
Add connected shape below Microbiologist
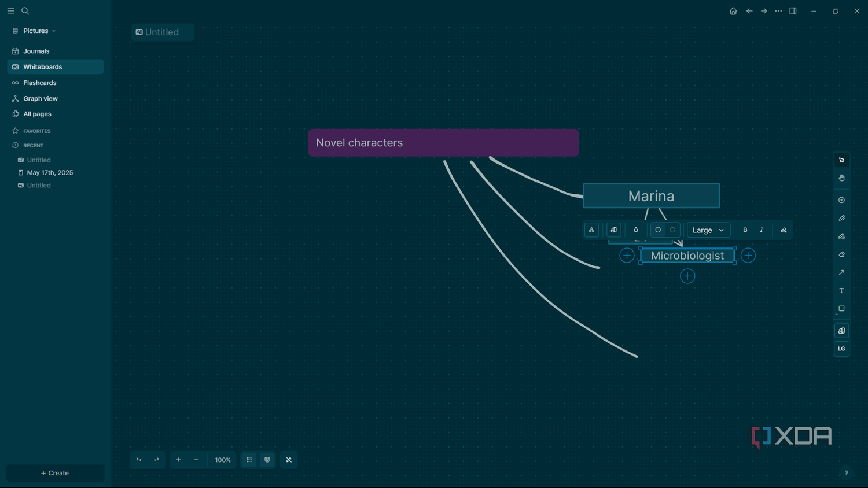687,276
